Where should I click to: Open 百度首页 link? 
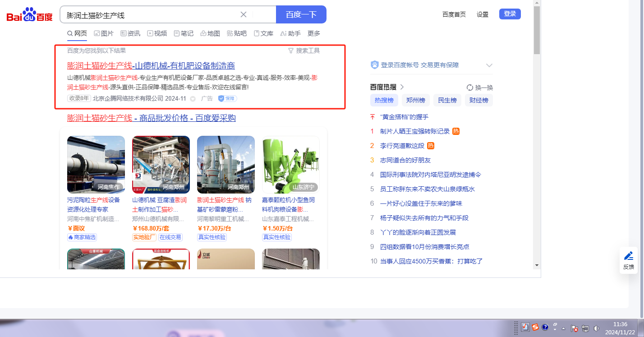pyautogui.click(x=454, y=14)
